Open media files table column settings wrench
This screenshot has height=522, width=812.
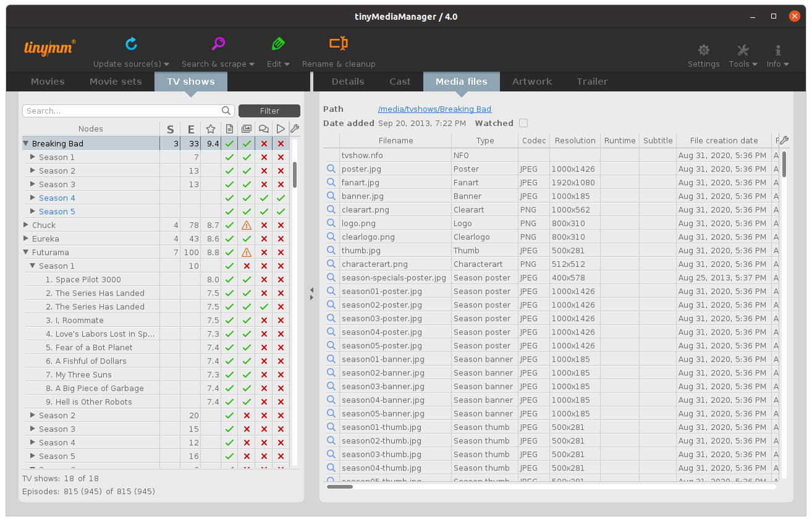coord(784,140)
